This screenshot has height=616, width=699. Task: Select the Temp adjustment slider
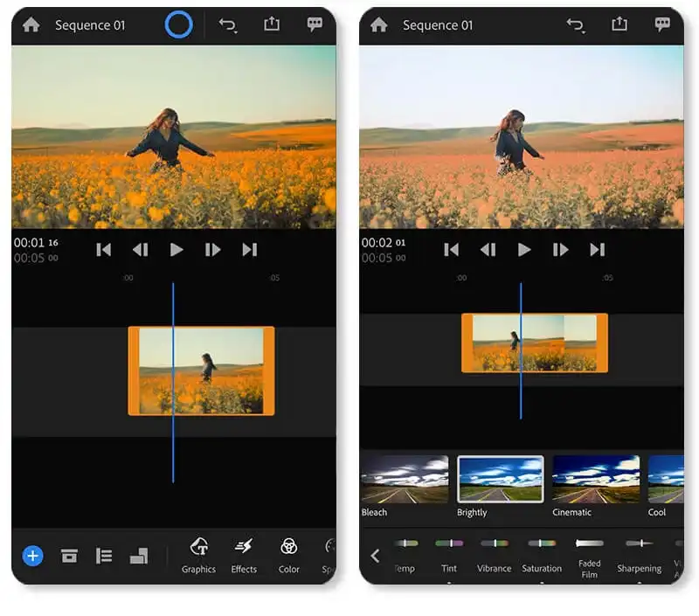click(405, 556)
